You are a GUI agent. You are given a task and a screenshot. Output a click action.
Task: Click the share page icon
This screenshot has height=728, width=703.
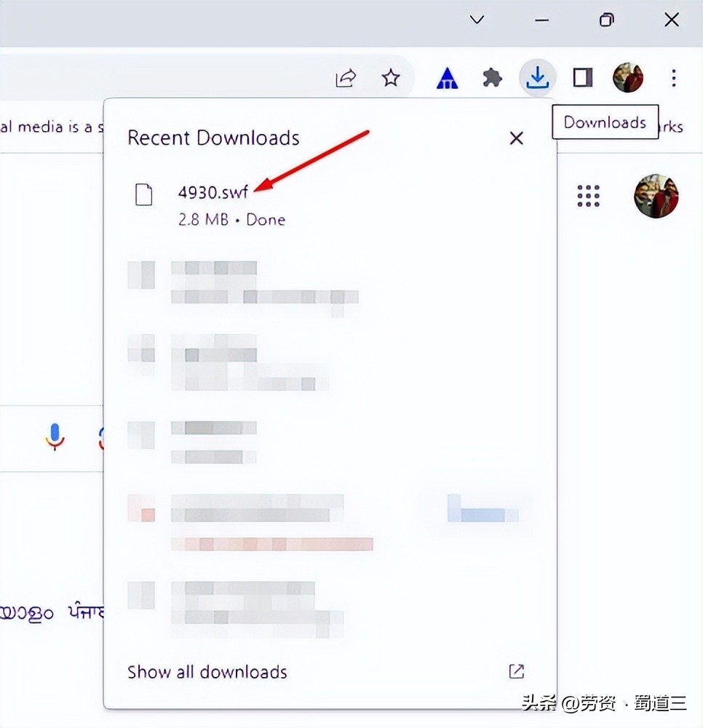pyautogui.click(x=346, y=78)
